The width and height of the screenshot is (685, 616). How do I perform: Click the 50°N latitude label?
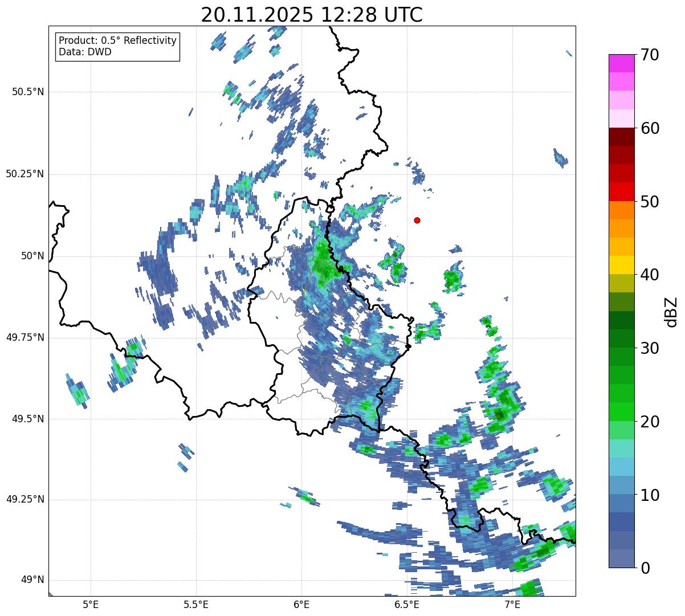click(32, 256)
